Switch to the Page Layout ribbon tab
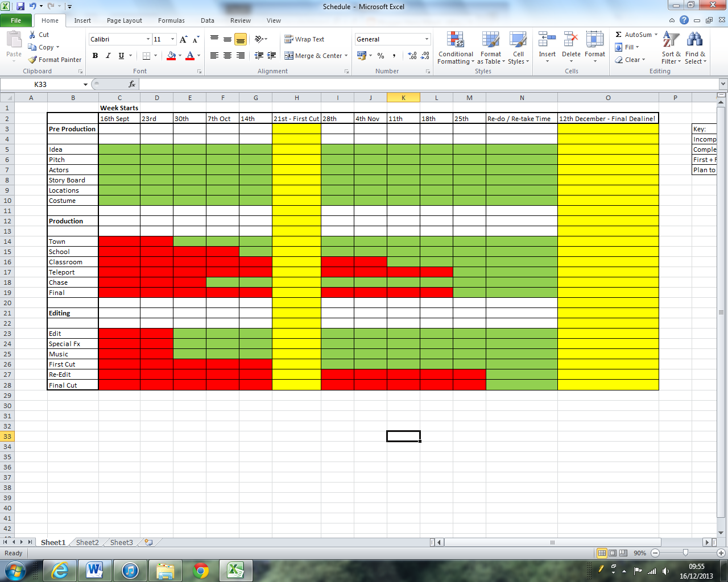This screenshot has width=728, height=582. point(124,20)
